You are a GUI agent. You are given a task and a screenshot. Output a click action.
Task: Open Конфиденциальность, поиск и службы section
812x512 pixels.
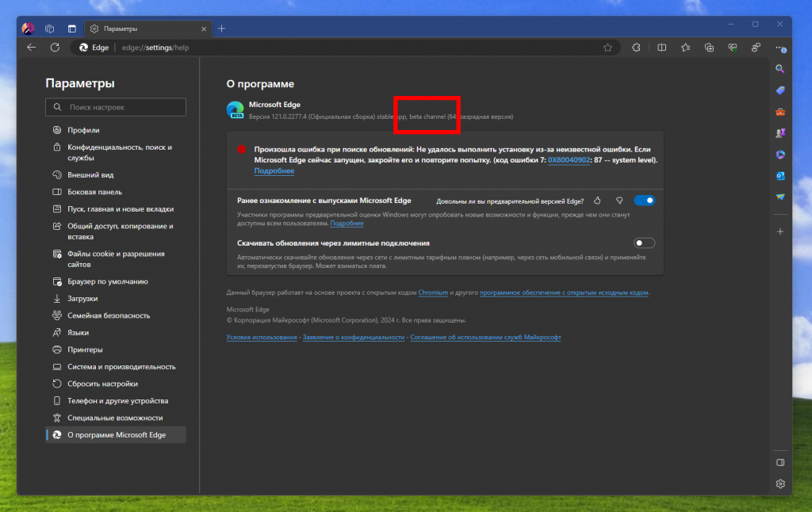(116, 153)
